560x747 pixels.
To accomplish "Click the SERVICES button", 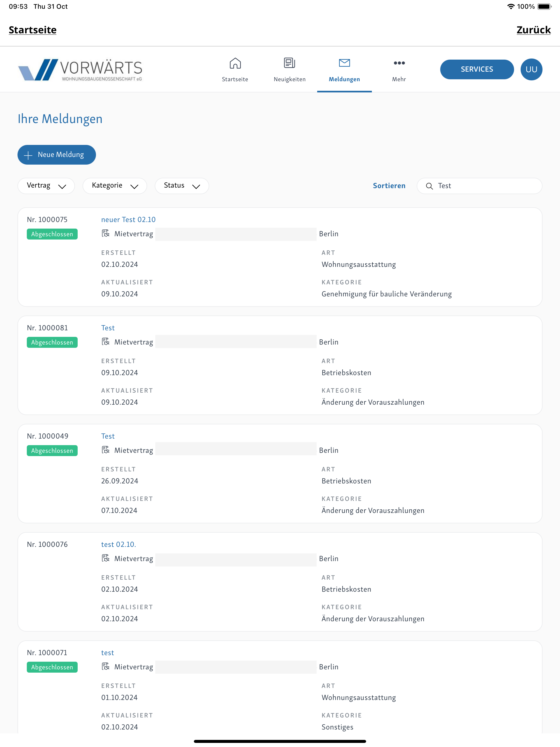I will click(x=477, y=69).
